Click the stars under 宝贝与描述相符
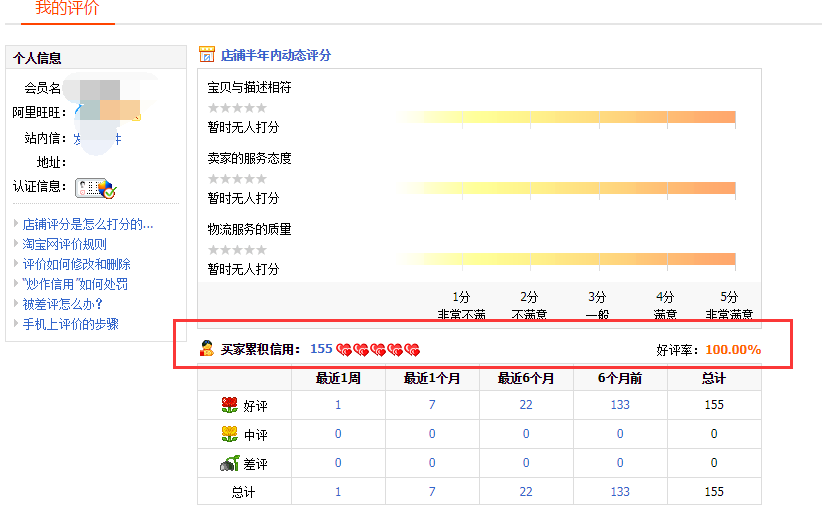 [x=237, y=108]
